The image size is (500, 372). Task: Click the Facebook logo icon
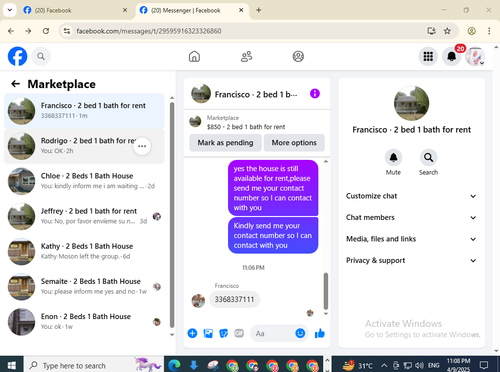17,56
